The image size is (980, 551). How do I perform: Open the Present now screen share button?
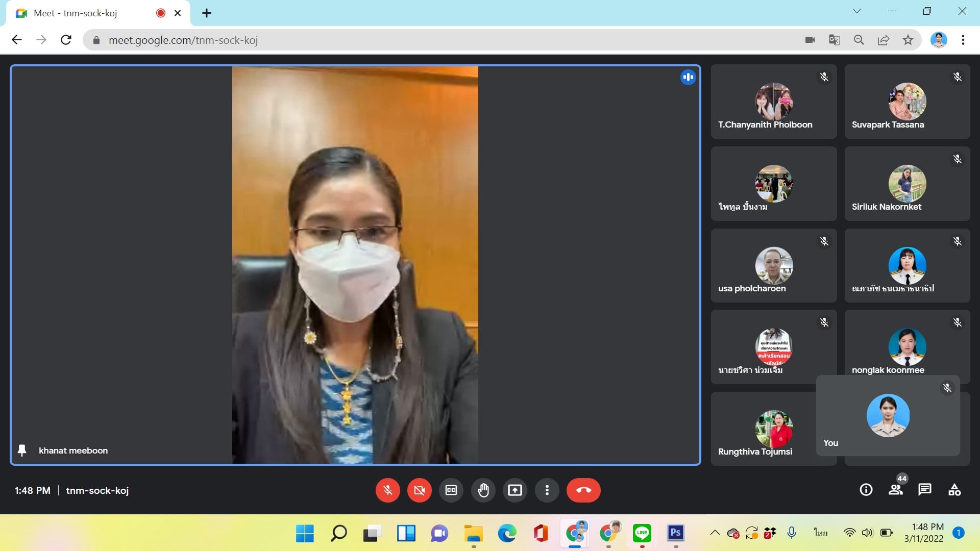tap(515, 490)
